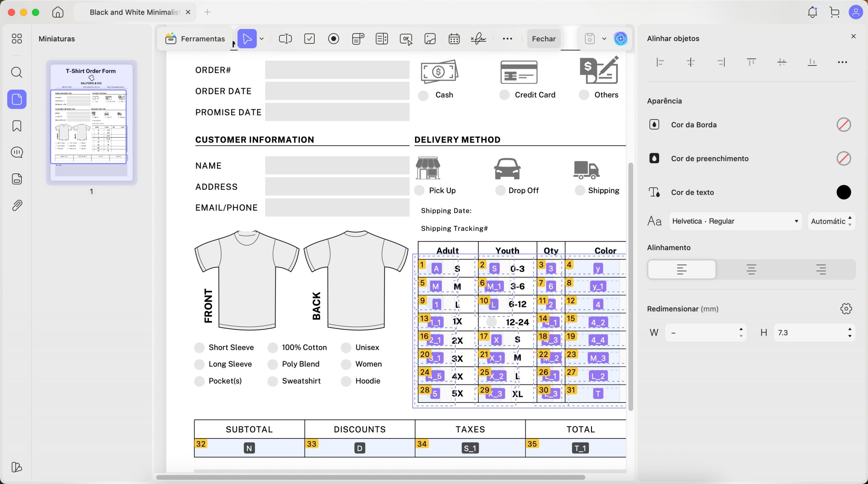868x484 pixels.
Task: Click the page 1 thumbnail
Action: pos(91,123)
